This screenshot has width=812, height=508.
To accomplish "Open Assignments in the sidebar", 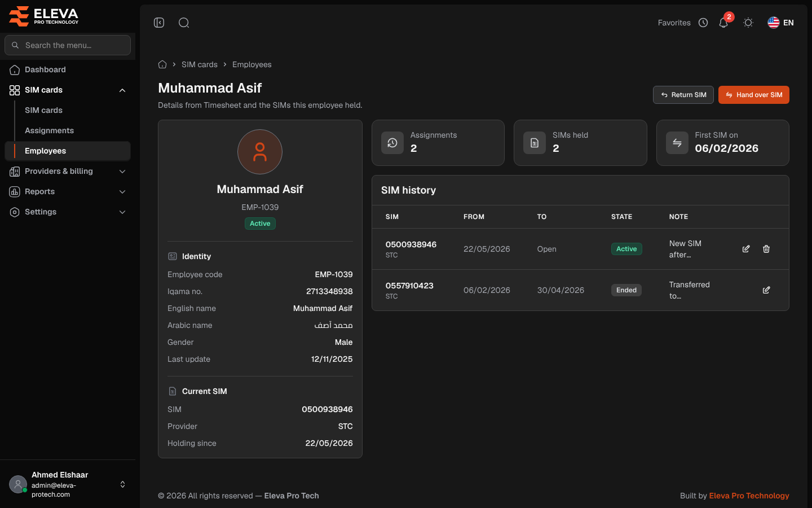I will [49, 130].
